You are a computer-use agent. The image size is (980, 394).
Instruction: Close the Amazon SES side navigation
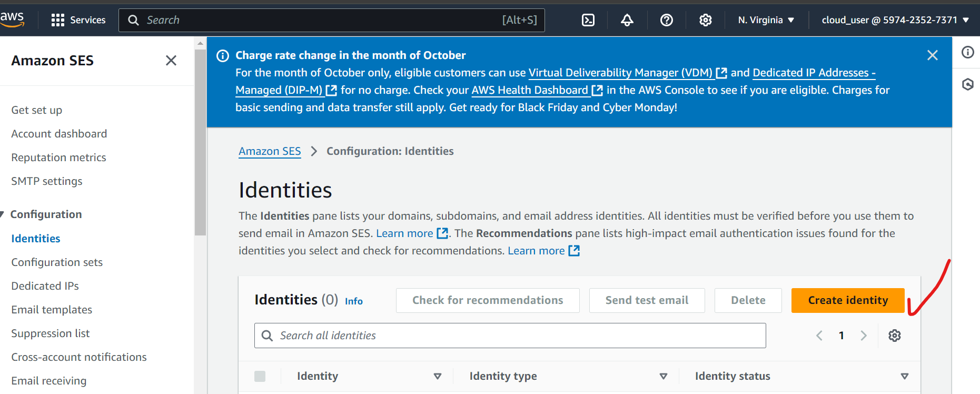coord(171,61)
